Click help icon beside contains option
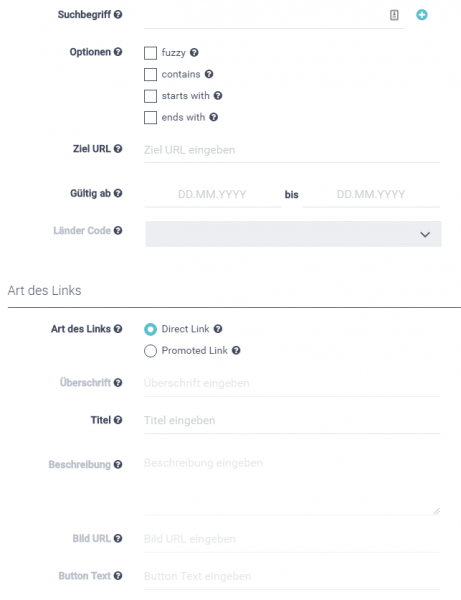The width and height of the screenshot is (461, 600). click(x=209, y=74)
